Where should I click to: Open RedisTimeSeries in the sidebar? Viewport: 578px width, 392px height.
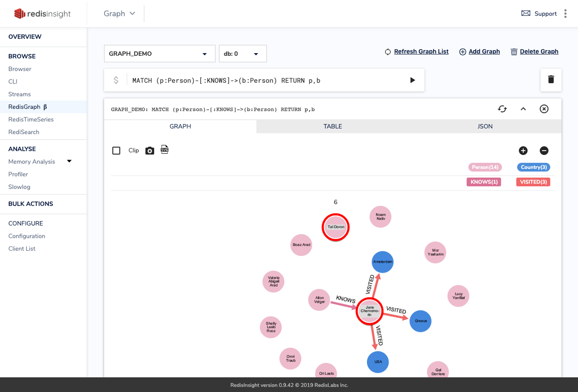point(31,120)
